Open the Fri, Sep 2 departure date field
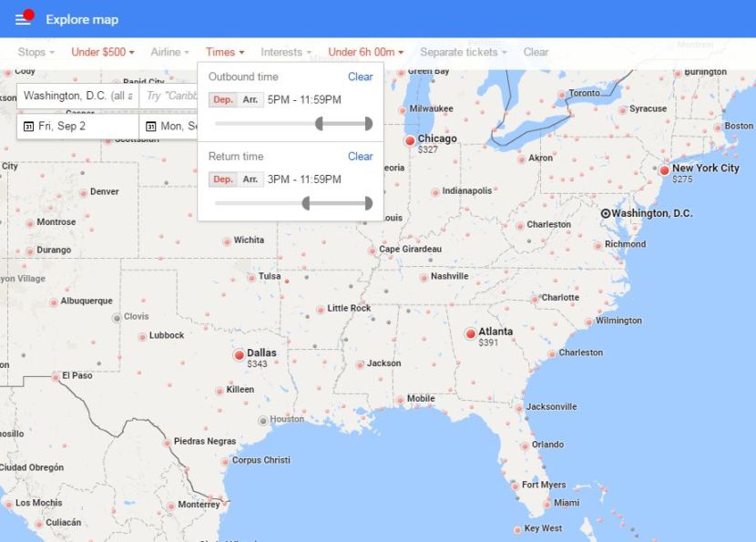 click(78, 127)
